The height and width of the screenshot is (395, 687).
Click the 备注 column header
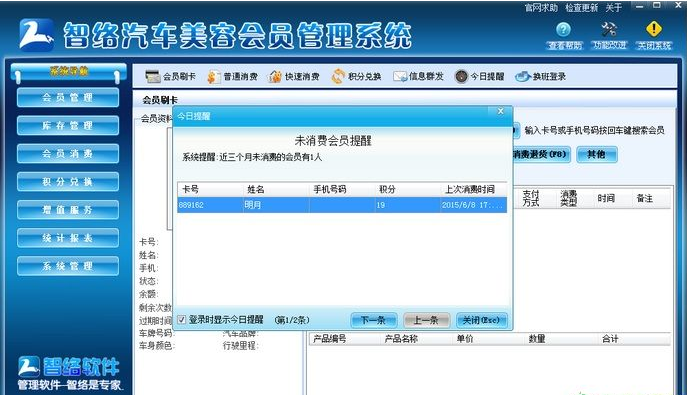(645, 198)
